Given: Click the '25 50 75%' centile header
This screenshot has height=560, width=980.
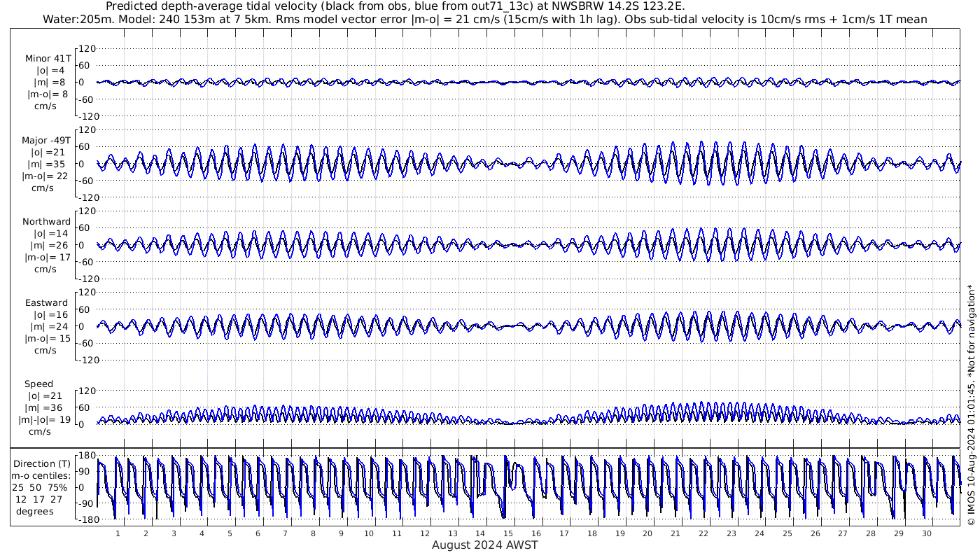Looking at the screenshot, I should coord(41,488).
